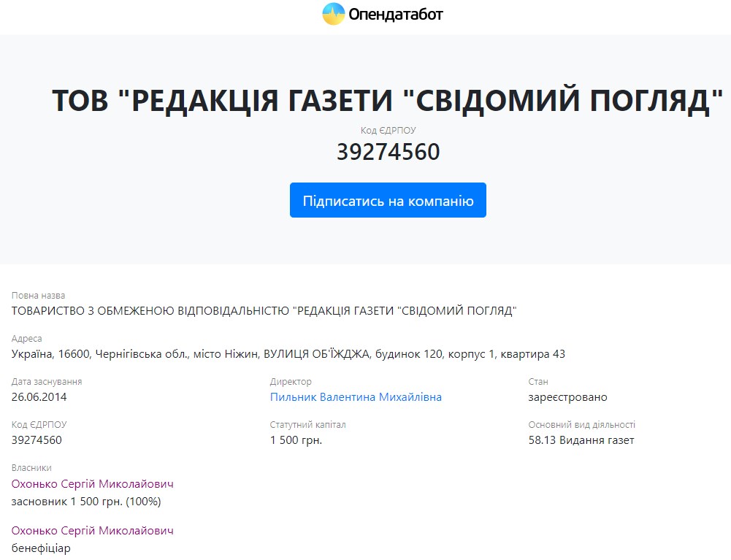731x560 pixels.
Task: Click the Директор field label
Action: (291, 382)
